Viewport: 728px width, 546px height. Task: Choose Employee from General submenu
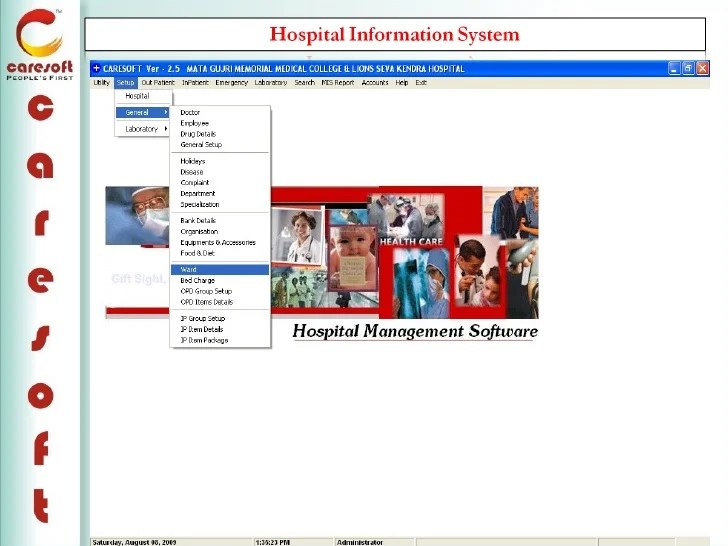coord(220,123)
